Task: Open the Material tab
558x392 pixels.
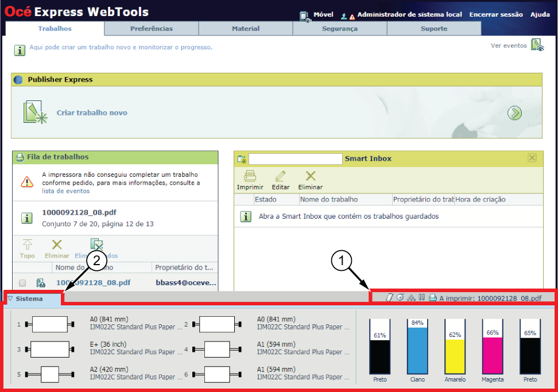Action: 246,29
